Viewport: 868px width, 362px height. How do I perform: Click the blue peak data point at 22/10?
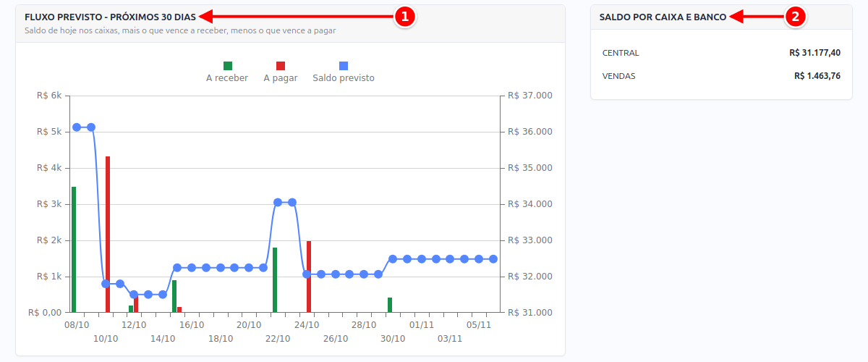278,203
